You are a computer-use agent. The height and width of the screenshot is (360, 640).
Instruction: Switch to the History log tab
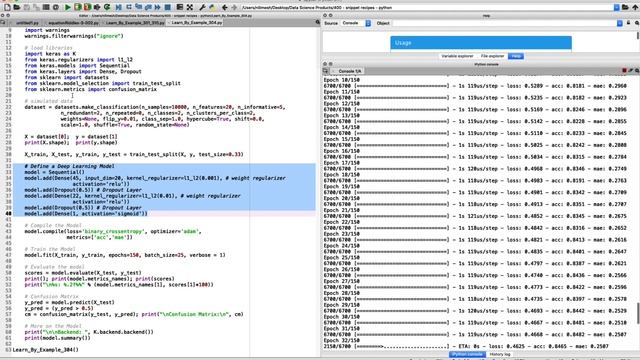pyautogui.click(x=500, y=354)
